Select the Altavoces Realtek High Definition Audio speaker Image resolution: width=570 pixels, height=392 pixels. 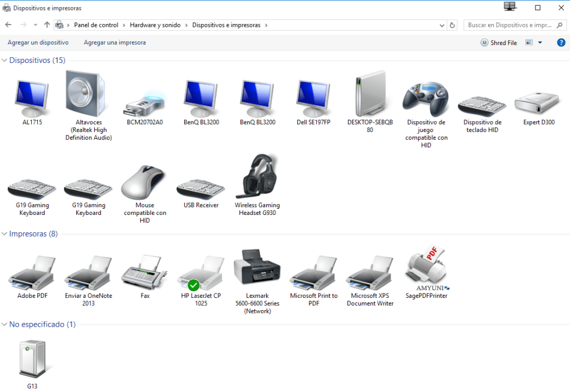coord(89,105)
